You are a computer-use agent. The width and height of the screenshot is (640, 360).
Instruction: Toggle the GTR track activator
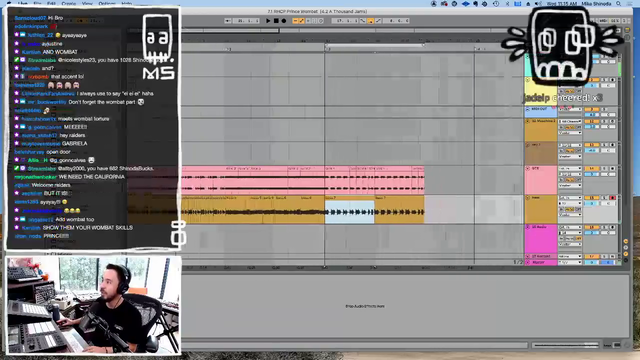tap(591, 169)
